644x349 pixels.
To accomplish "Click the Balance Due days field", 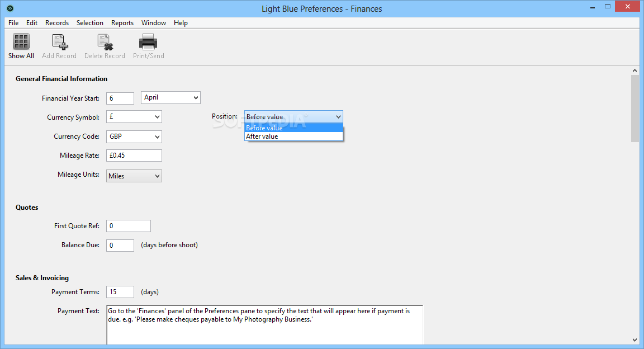I will click(x=120, y=246).
